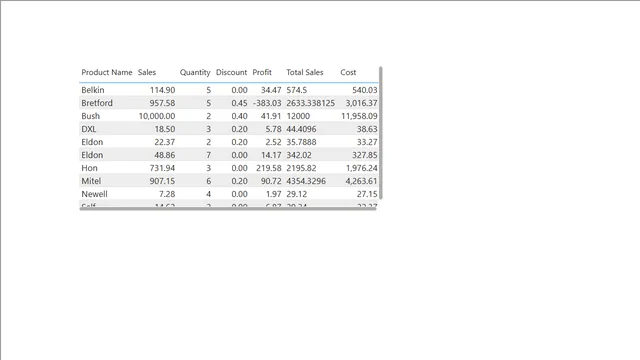Screen dimensions: 640x360
Task: Select the Hon product name cell
Action: pyautogui.click(x=89, y=168)
